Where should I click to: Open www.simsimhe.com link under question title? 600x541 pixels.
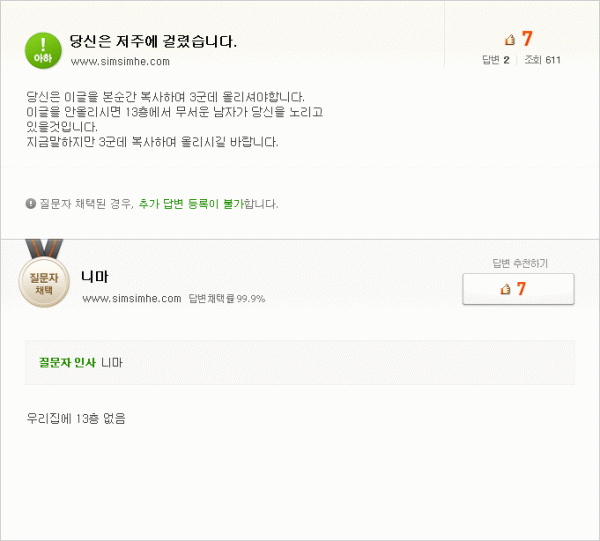click(x=120, y=62)
